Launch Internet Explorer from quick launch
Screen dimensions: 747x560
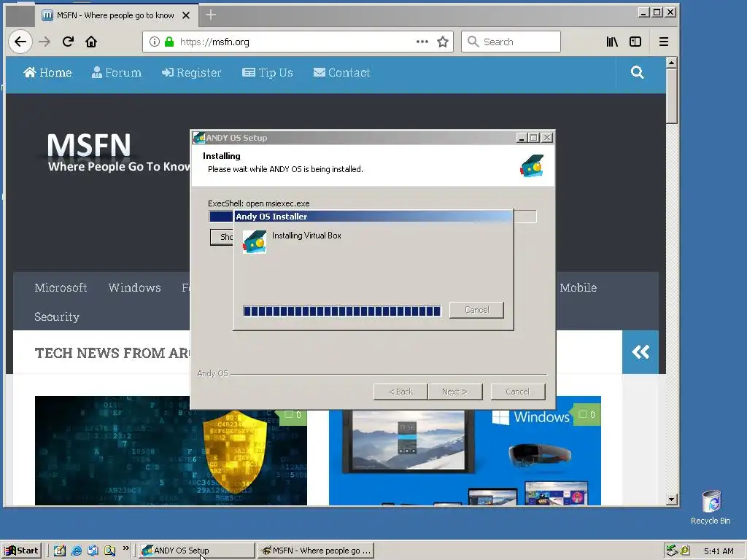(x=76, y=551)
